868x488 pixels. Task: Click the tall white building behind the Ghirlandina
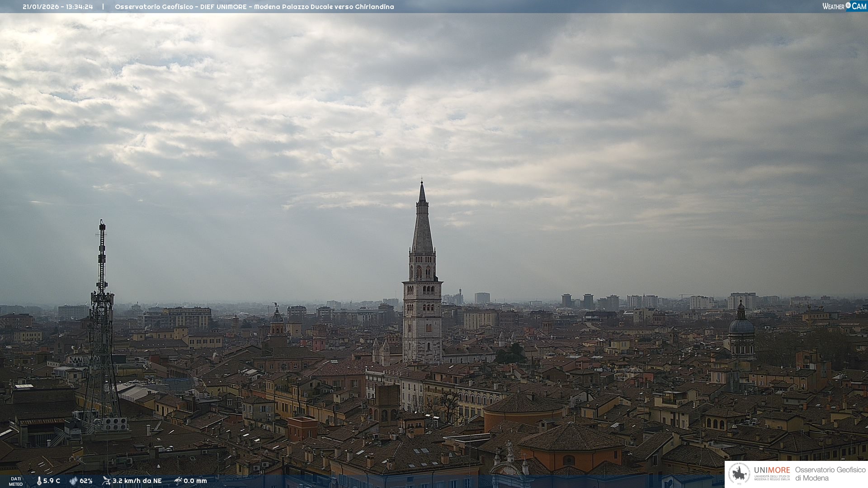482,298
